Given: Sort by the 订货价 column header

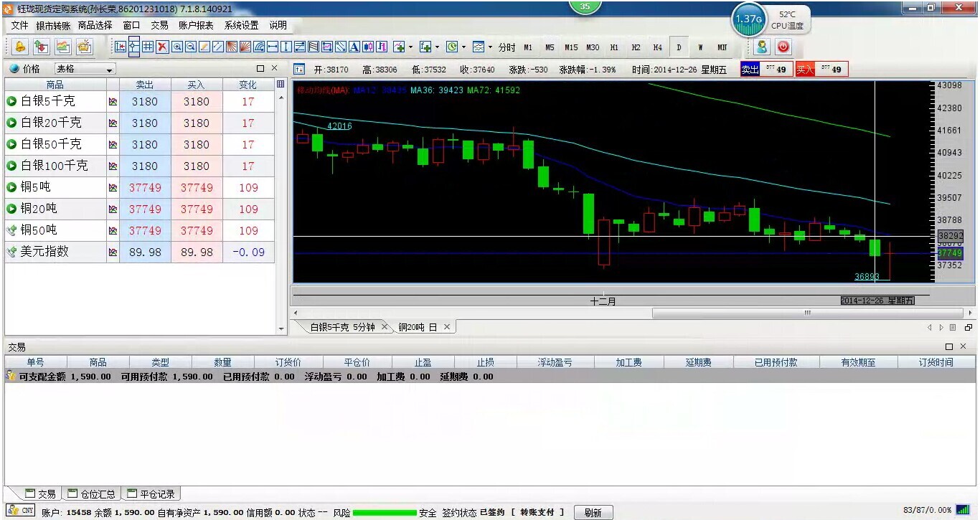Looking at the screenshot, I should point(288,362).
